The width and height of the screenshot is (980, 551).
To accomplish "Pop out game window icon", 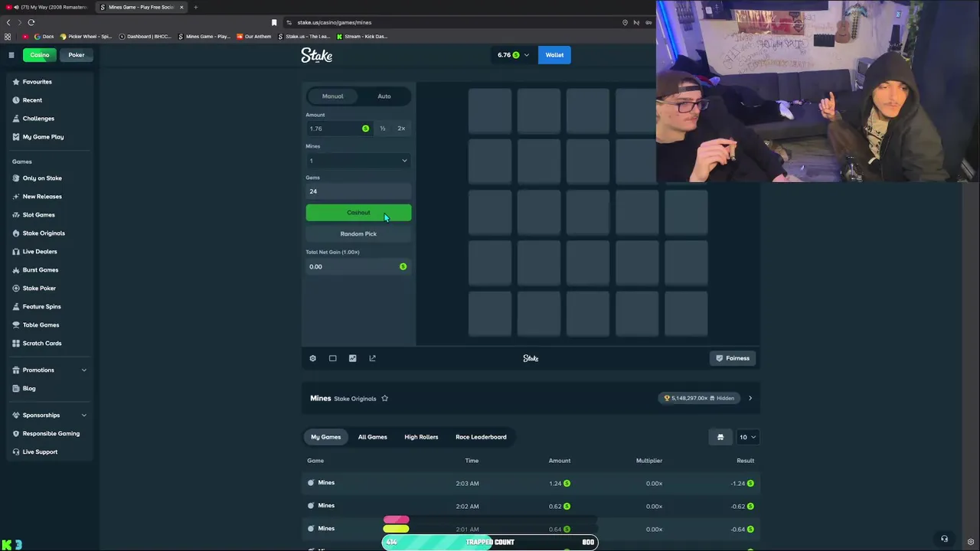I will pyautogui.click(x=372, y=358).
